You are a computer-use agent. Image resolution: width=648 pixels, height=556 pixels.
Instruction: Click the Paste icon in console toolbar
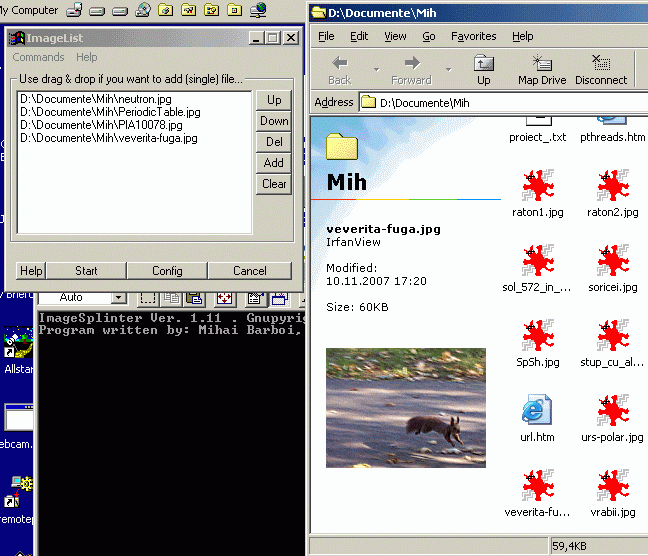(x=195, y=298)
